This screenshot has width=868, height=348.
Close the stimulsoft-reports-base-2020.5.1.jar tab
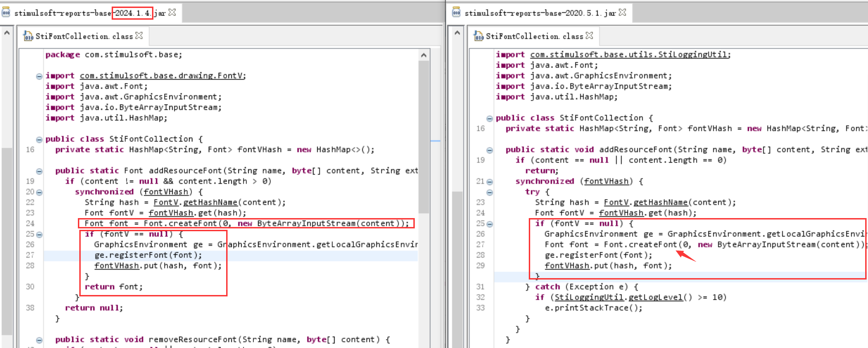(623, 12)
